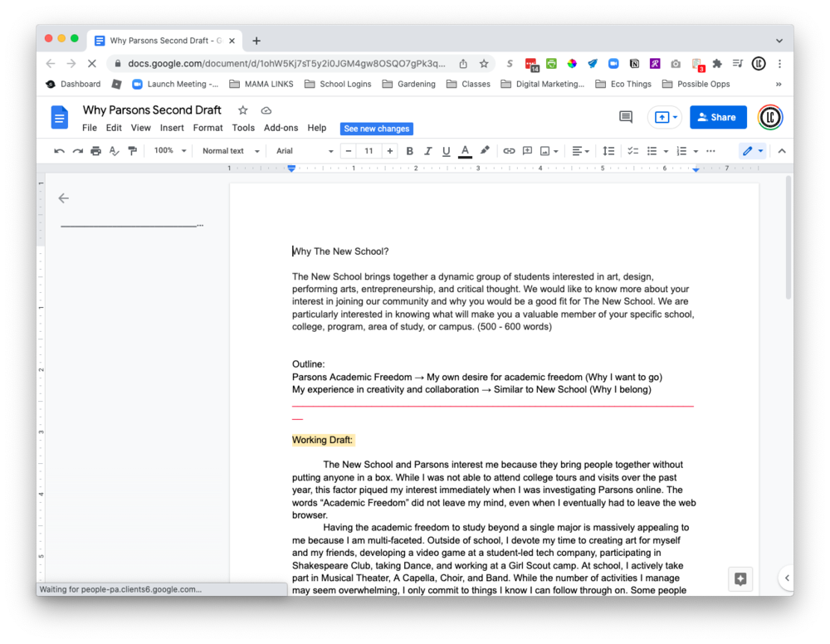This screenshot has width=830, height=644.
Task: Toggle italic formatting
Action: (427, 151)
